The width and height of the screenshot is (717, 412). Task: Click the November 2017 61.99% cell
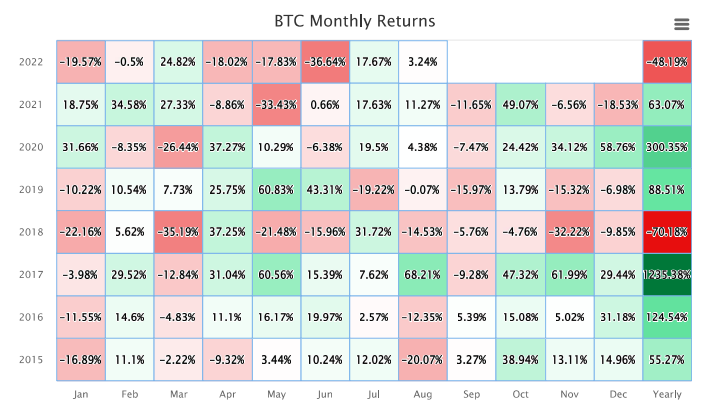[x=570, y=275]
